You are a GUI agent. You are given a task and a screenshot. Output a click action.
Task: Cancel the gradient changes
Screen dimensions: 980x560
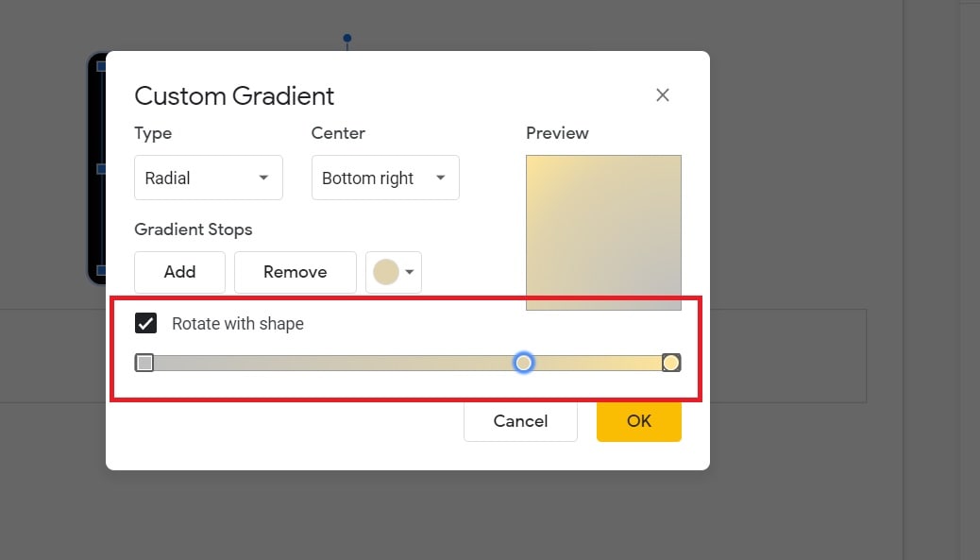click(x=520, y=421)
